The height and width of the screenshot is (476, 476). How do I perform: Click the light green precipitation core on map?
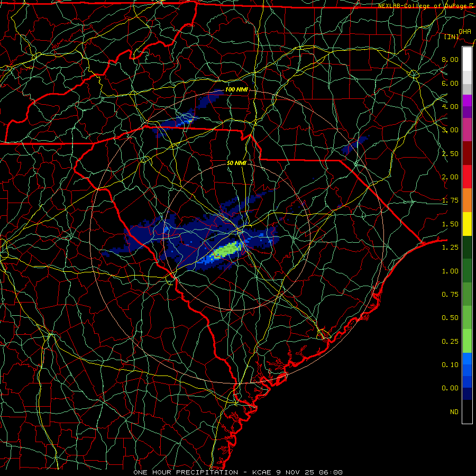click(227, 250)
